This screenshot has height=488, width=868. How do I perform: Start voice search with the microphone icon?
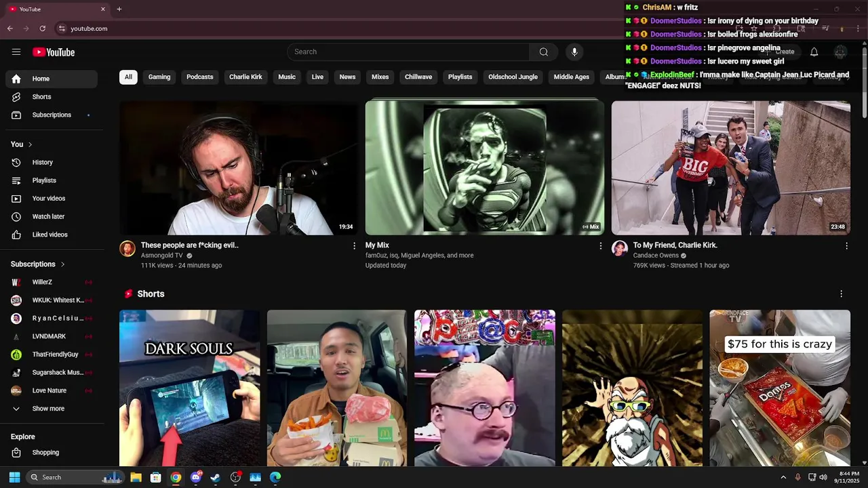click(574, 52)
